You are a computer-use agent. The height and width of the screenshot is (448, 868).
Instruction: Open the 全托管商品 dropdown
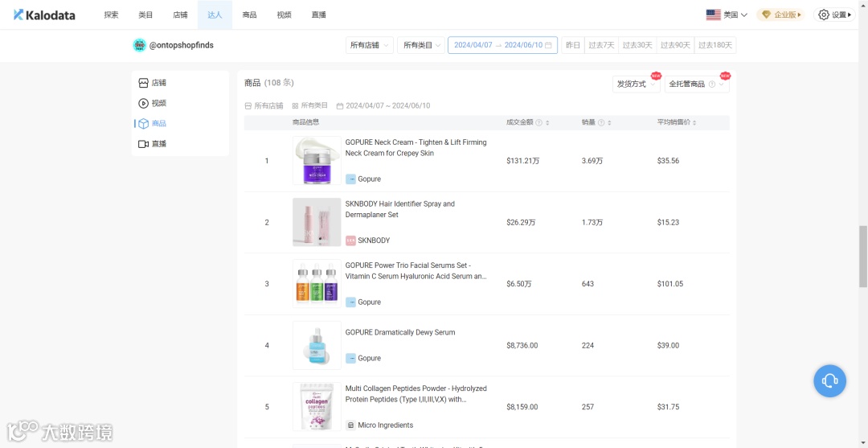[697, 84]
